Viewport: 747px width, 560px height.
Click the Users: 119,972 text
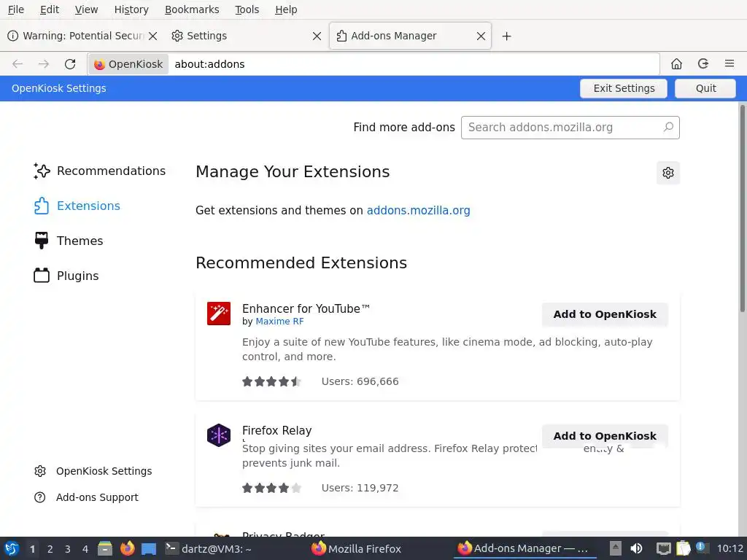[x=360, y=488]
